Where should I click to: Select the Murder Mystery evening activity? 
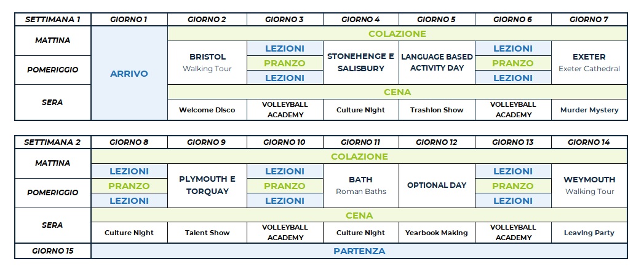(x=589, y=110)
